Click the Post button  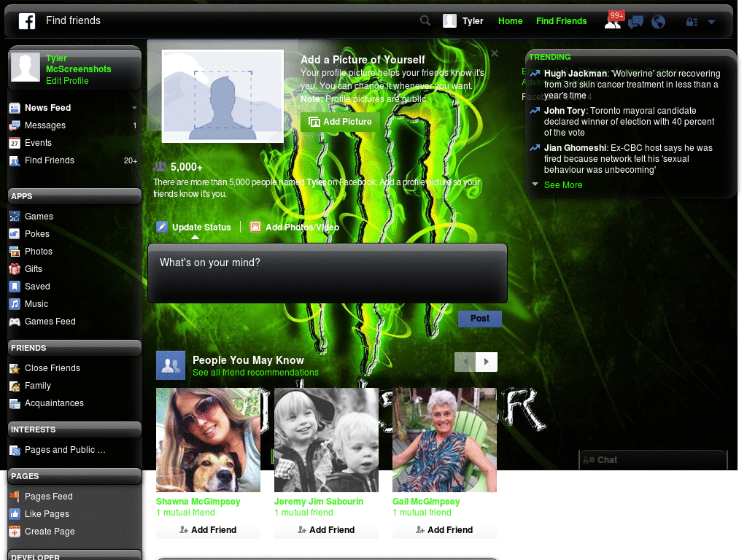[480, 319]
